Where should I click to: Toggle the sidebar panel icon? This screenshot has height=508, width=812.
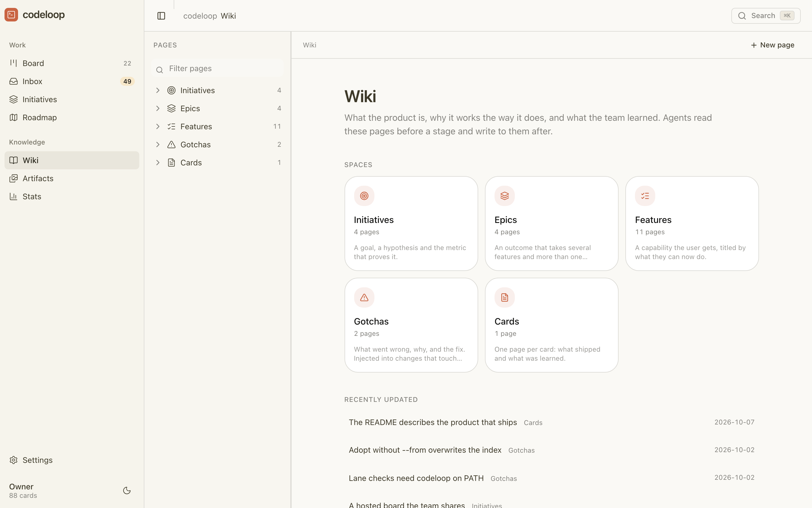(161, 16)
